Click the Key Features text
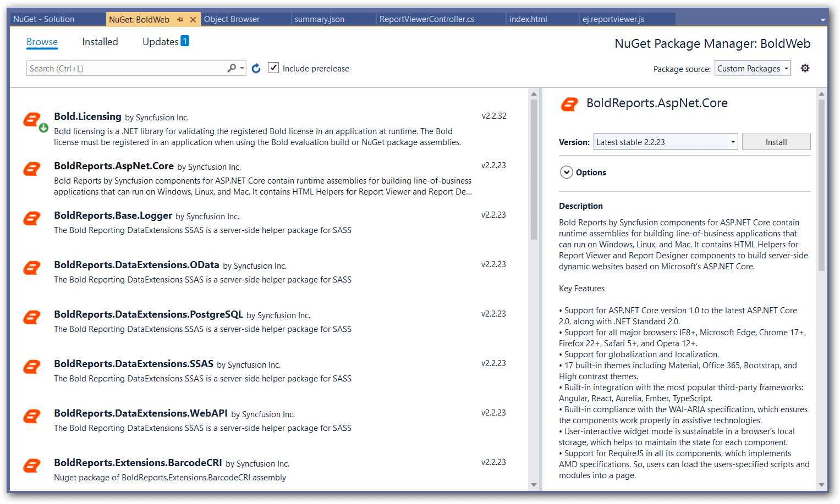Viewport: 840px width, 504px height. (x=581, y=289)
